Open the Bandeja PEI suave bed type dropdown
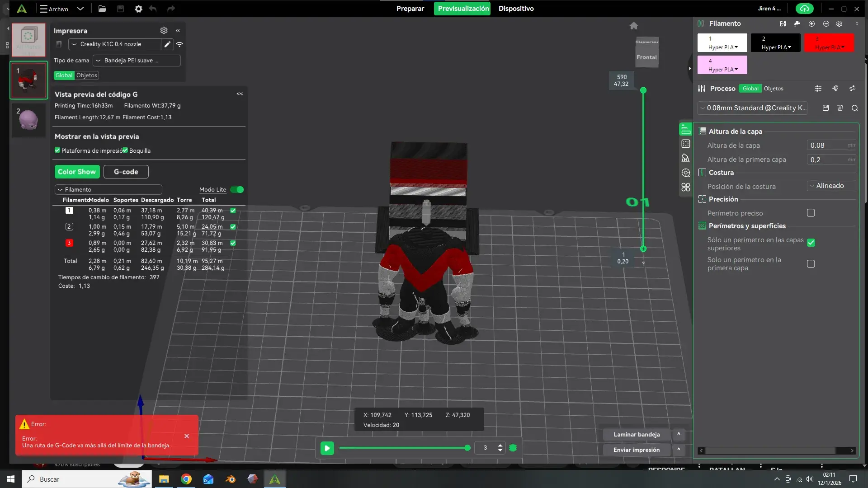868x488 pixels. coord(137,61)
